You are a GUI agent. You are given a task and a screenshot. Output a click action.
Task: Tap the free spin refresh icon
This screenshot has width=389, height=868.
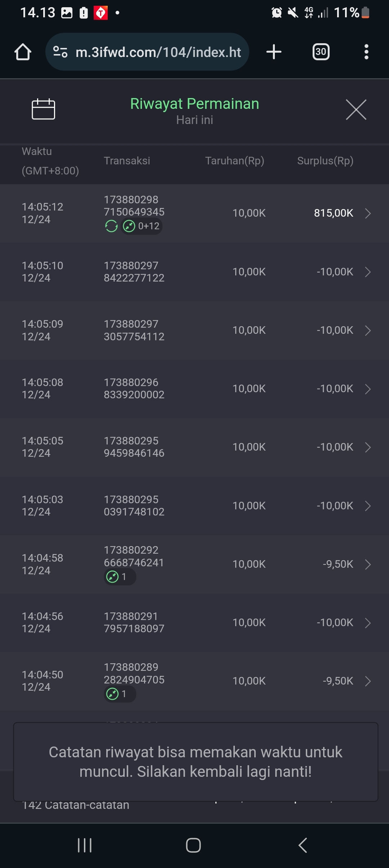pyautogui.click(x=111, y=226)
